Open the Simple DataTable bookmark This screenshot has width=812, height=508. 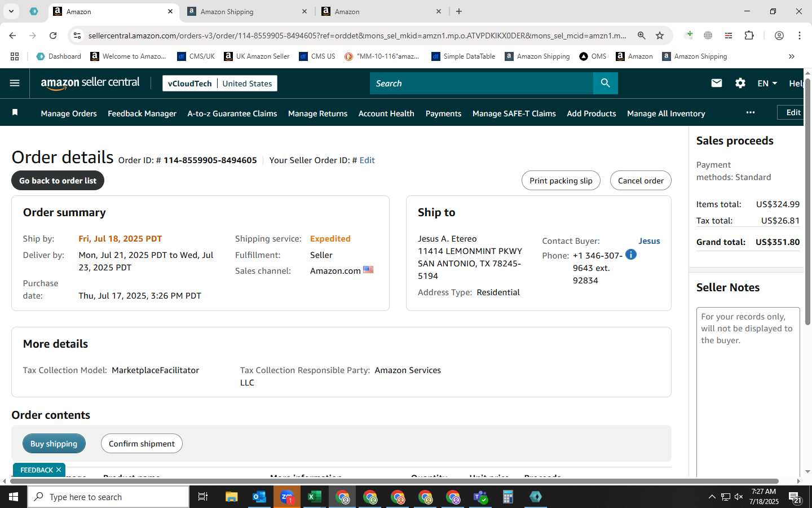[463, 56]
